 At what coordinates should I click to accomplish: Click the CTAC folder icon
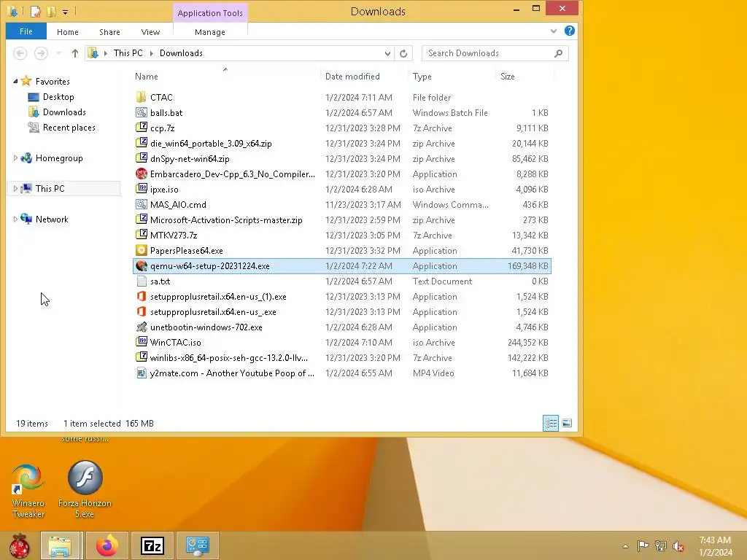tap(141, 97)
